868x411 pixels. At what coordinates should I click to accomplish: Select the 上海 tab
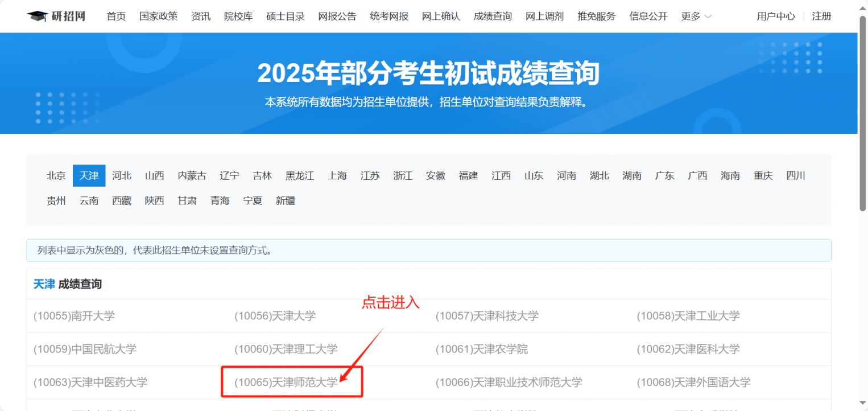coord(337,176)
